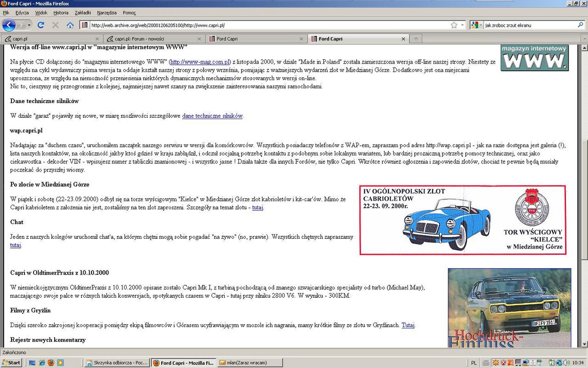Bookmark this page with the star icon

tap(454, 25)
